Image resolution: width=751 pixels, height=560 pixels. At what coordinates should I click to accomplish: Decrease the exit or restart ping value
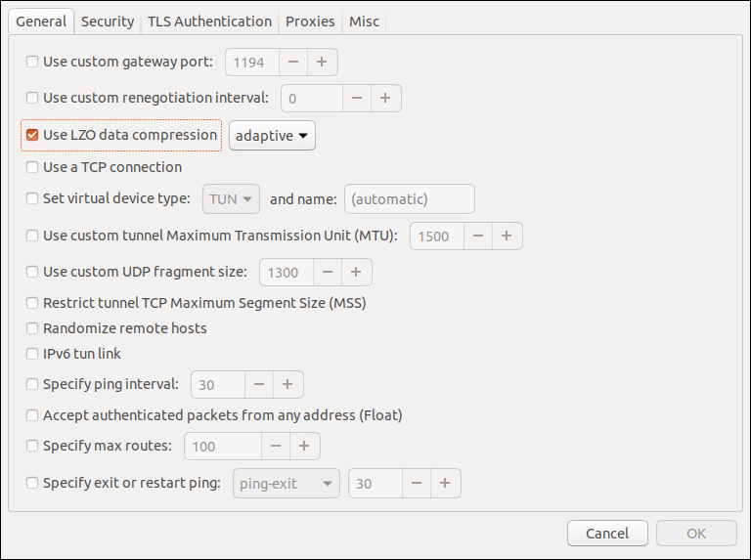click(416, 484)
